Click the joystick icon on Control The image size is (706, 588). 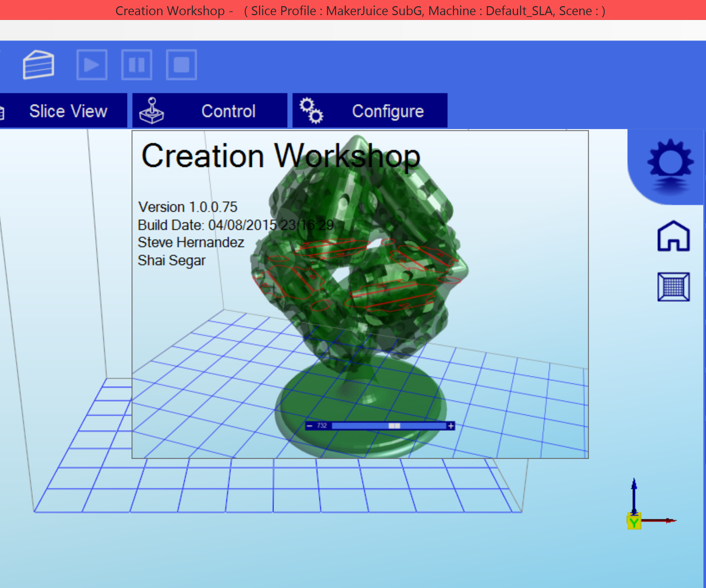[152, 111]
